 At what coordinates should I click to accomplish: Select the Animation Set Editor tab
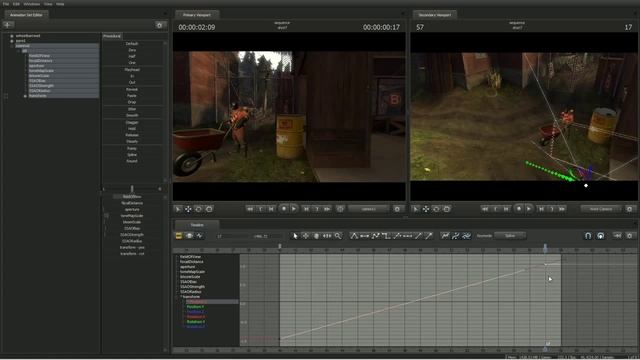point(26,15)
